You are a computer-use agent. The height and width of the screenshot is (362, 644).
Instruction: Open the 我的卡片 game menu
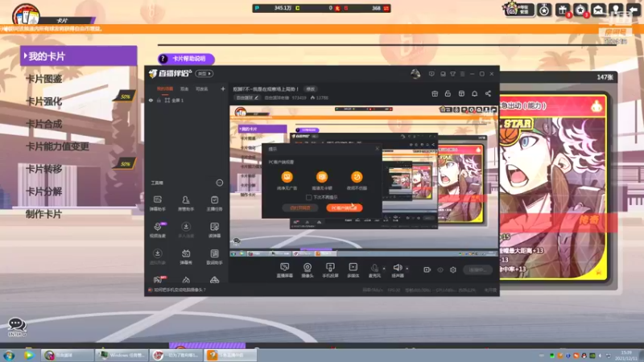pos(78,56)
